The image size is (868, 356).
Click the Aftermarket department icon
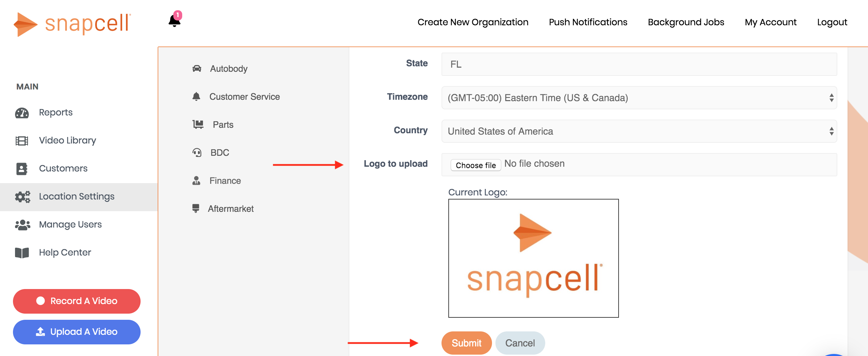point(196,208)
